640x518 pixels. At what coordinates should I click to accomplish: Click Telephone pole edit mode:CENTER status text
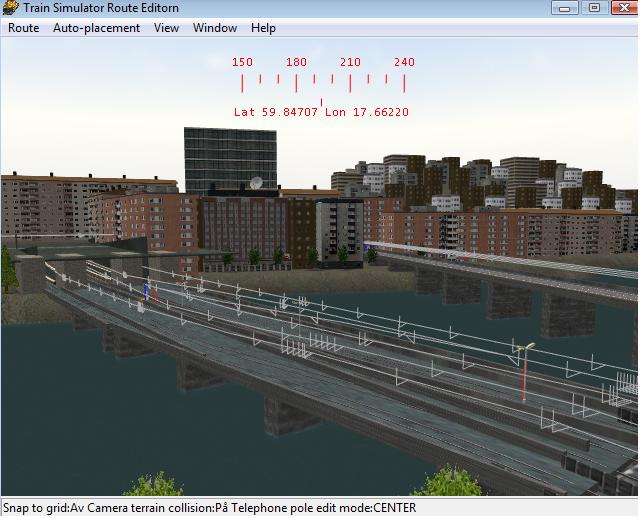click(x=324, y=508)
